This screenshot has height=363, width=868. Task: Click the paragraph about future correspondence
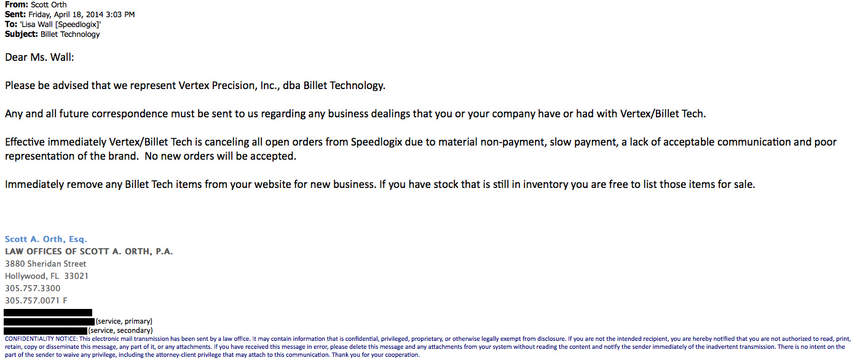point(356,114)
